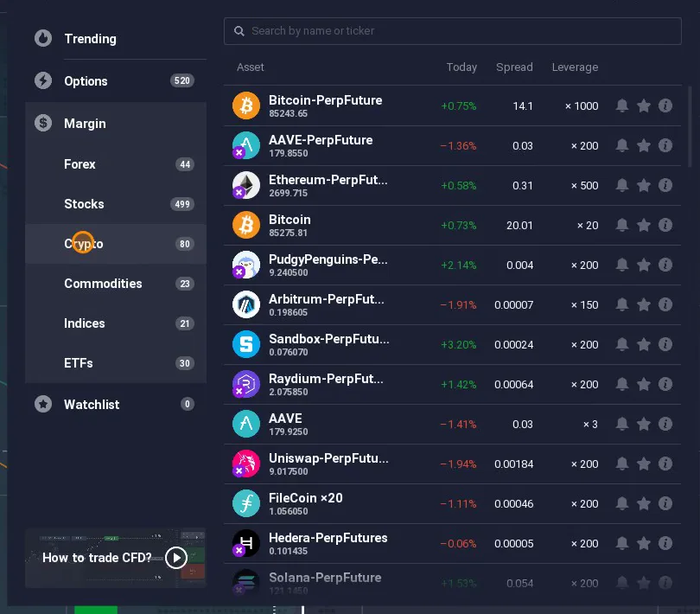This screenshot has width=700, height=614.
Task: Click the +3.20% Sandbox change value
Action: coord(459,344)
